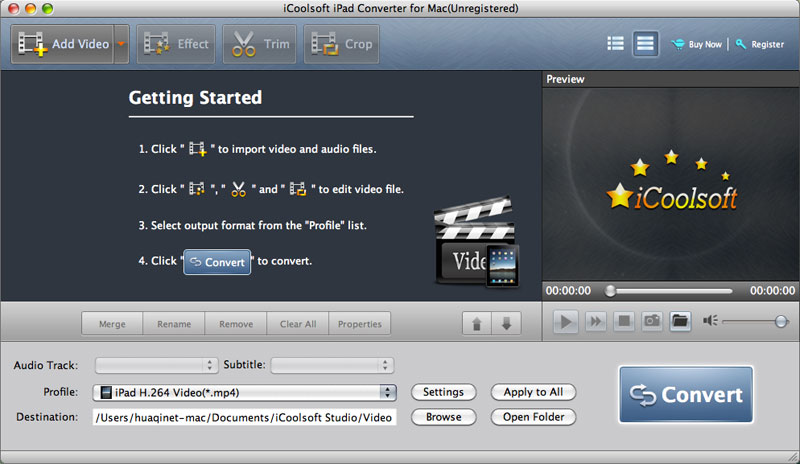Mute audio with the speaker icon
This screenshot has height=464, width=800.
click(x=710, y=321)
